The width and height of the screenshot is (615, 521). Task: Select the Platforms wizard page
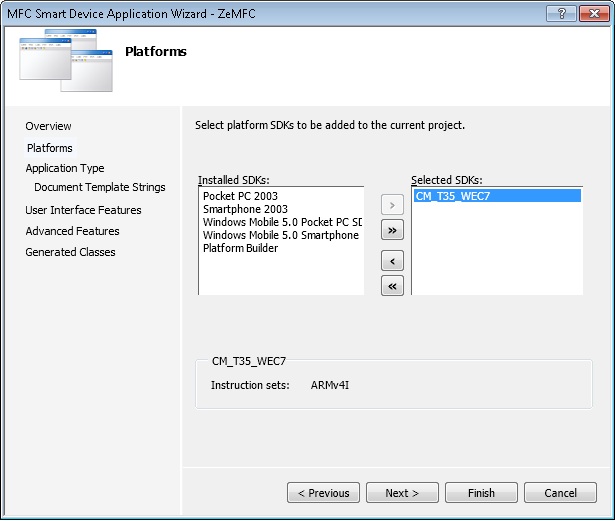[x=50, y=148]
